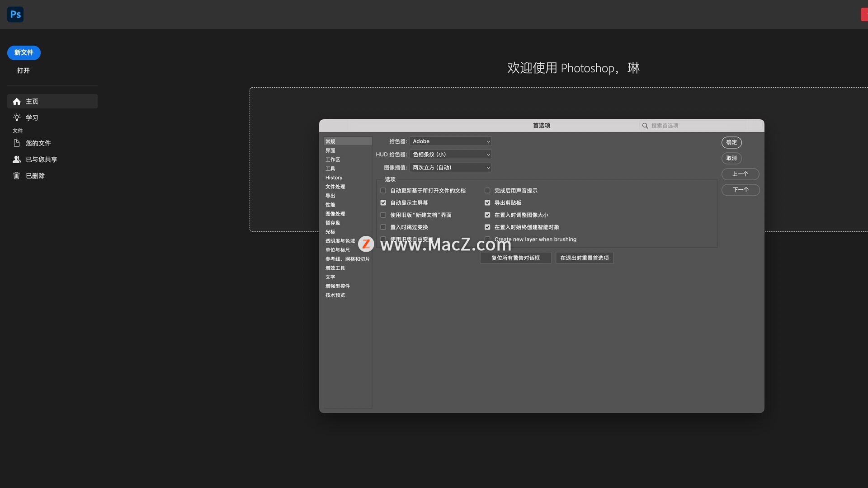
Task: Click the magnifier icon in preferences search
Action: (x=645, y=126)
